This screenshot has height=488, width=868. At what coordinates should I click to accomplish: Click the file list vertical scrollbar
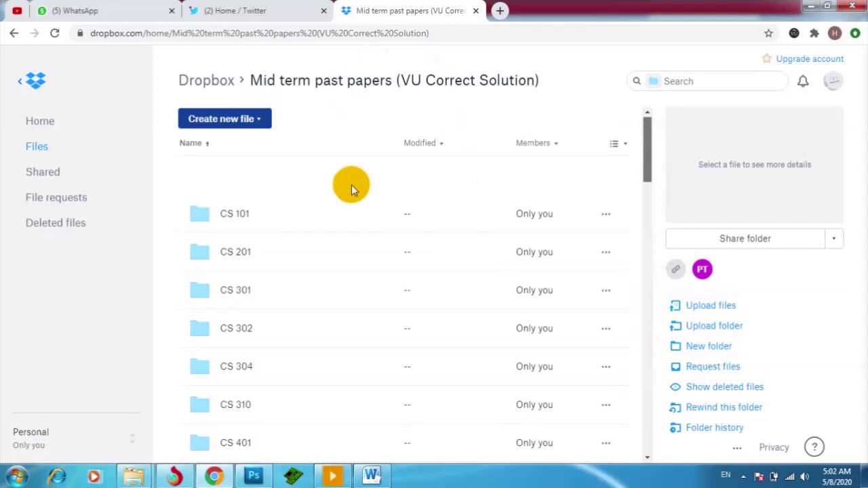(x=647, y=150)
